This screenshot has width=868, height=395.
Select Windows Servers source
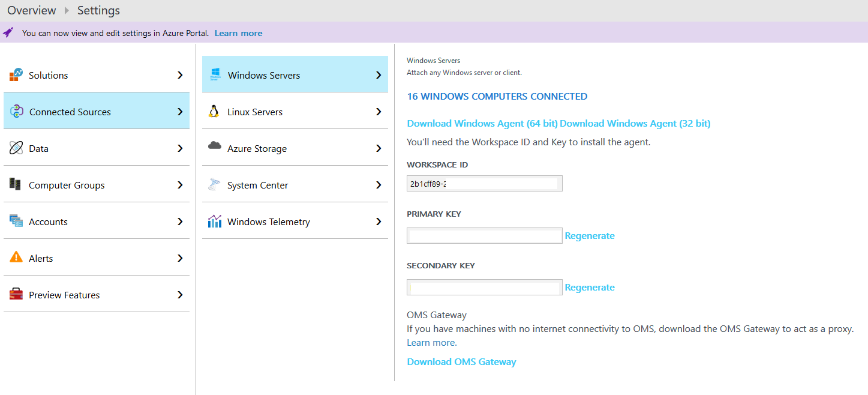(295, 74)
